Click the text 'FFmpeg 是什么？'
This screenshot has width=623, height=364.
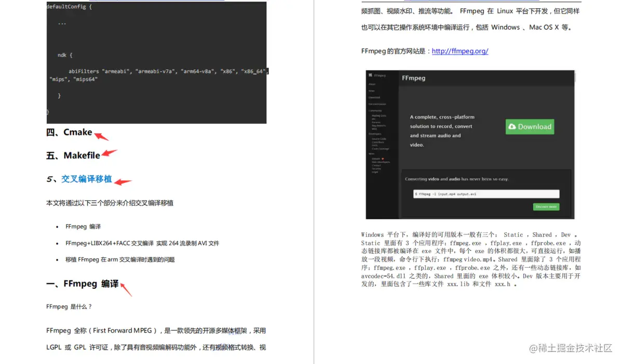point(69,306)
